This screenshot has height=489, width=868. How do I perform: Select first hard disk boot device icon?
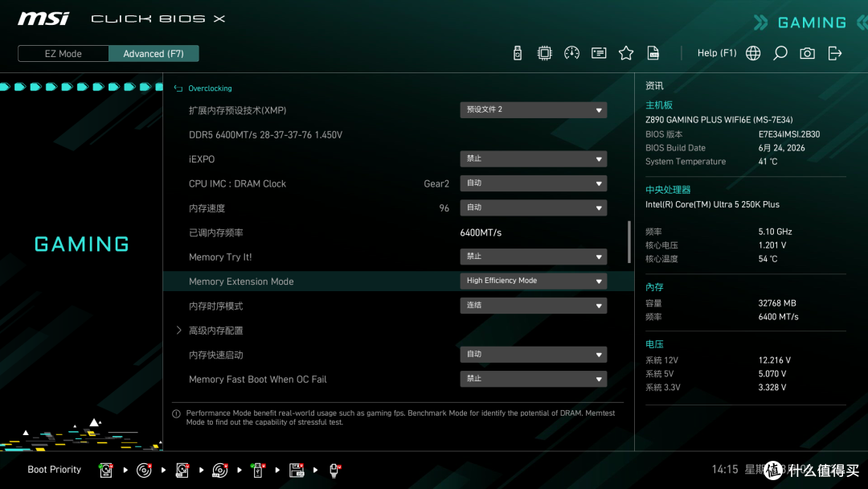[106, 471]
